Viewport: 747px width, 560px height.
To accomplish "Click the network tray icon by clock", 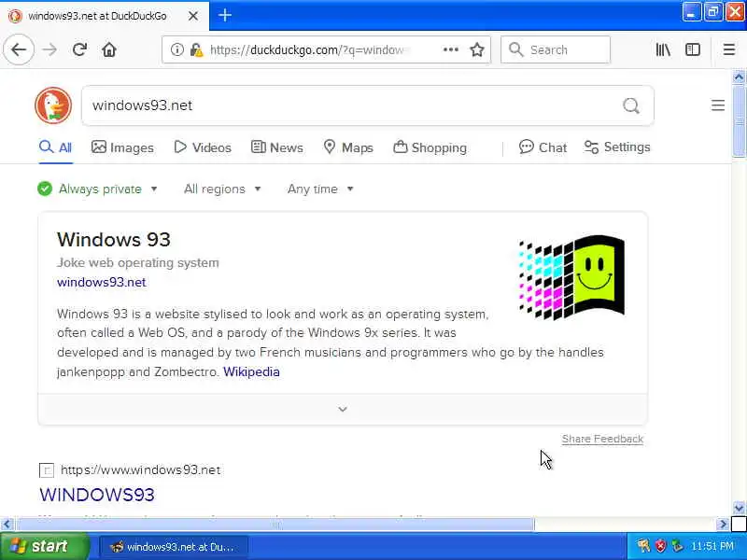I will click(677, 546).
